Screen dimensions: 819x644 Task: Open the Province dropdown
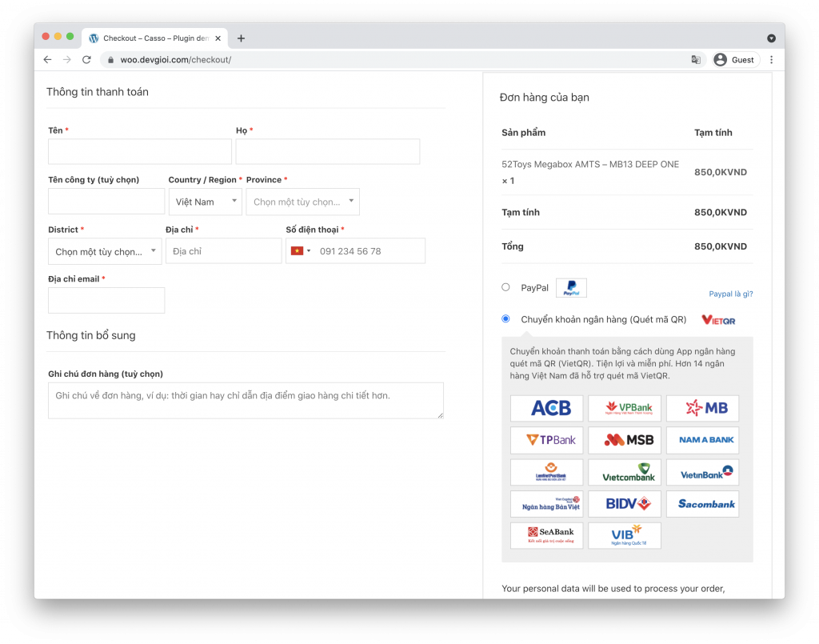(303, 202)
